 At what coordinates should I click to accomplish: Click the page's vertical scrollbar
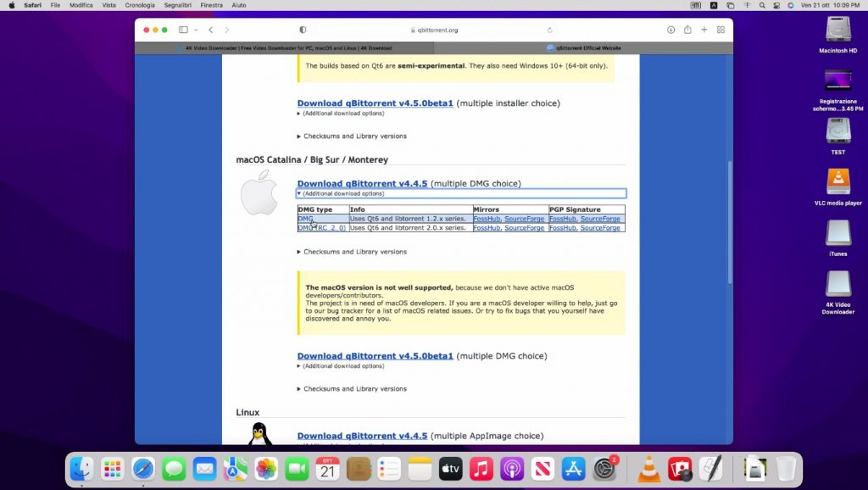(x=729, y=220)
